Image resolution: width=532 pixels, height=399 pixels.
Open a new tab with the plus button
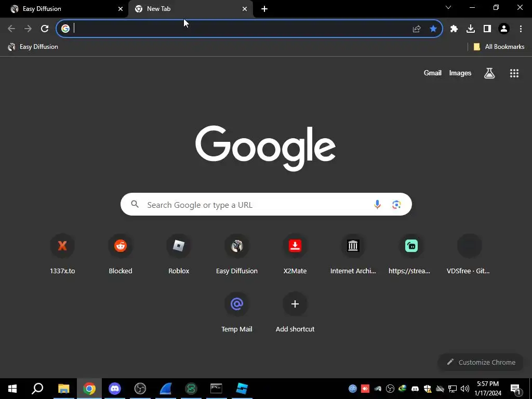coord(264,9)
